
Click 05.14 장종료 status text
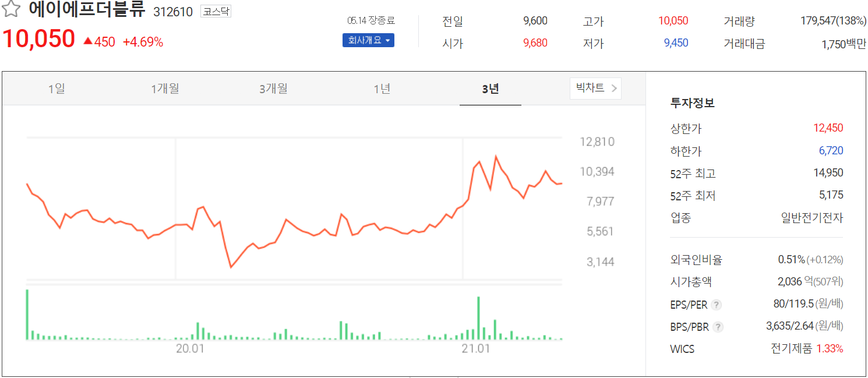click(x=371, y=20)
